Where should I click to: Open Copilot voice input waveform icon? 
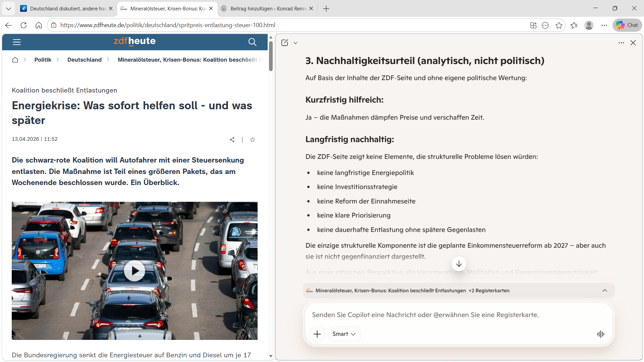pyautogui.click(x=600, y=334)
